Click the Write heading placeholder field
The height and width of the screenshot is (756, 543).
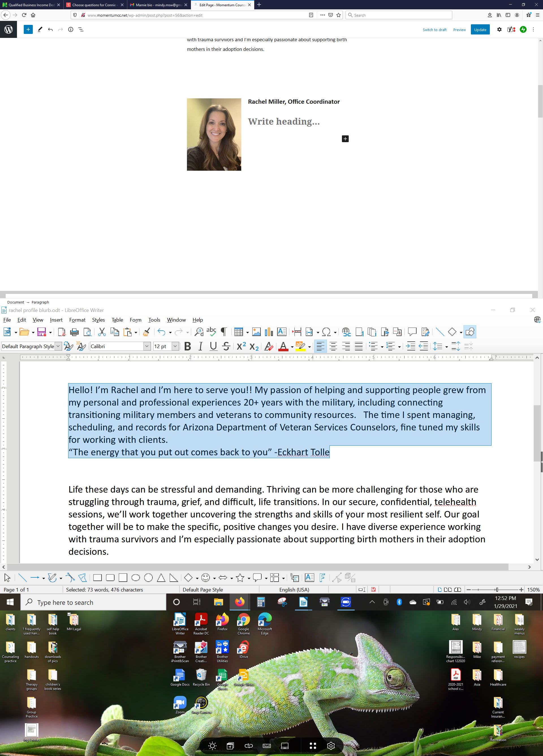283,121
